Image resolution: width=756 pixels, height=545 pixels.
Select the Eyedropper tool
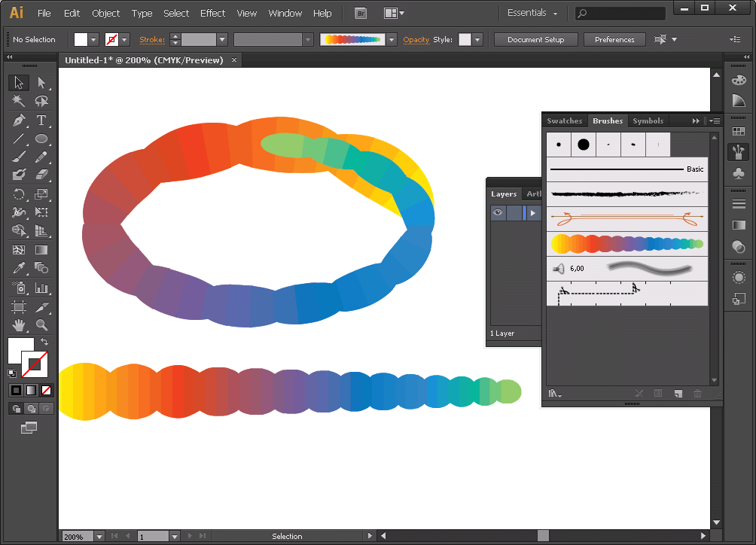19,268
